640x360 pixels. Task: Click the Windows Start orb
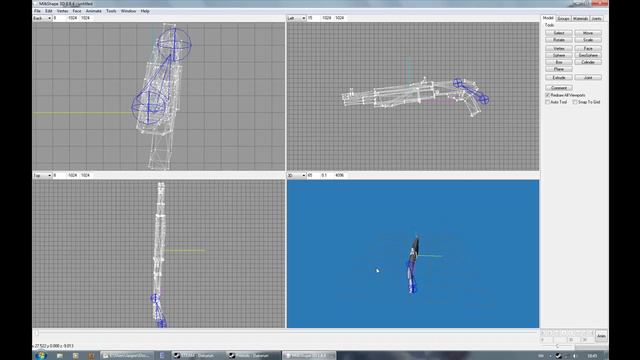(x=41, y=356)
